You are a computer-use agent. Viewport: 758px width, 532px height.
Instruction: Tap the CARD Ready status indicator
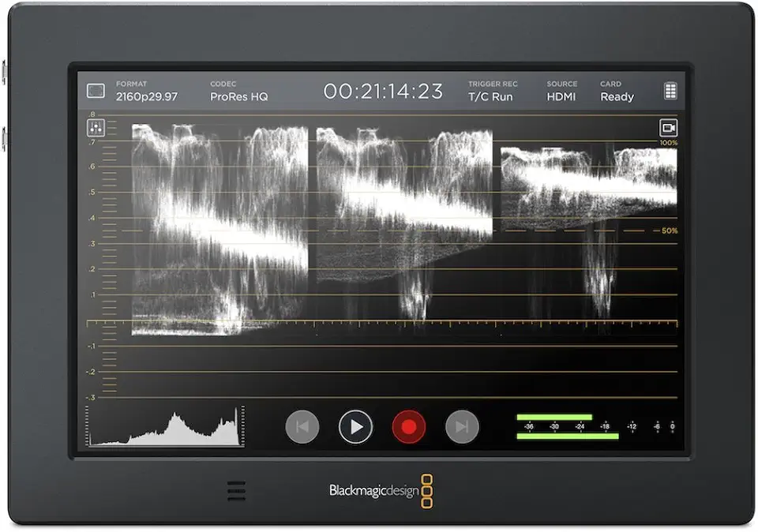[x=617, y=92]
